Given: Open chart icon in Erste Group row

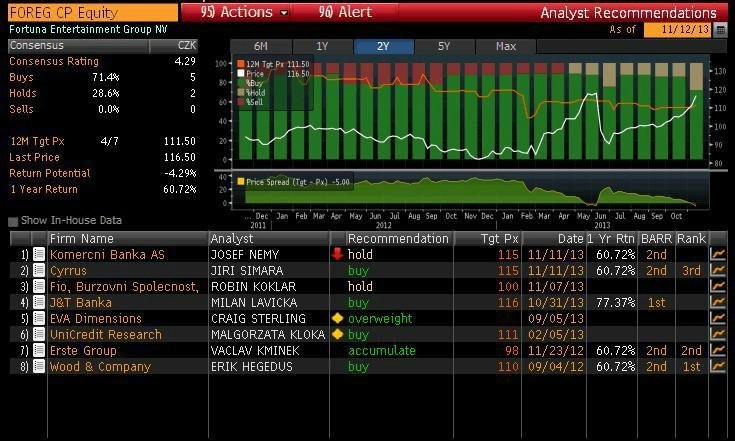Looking at the screenshot, I should pyautogui.click(x=718, y=351).
